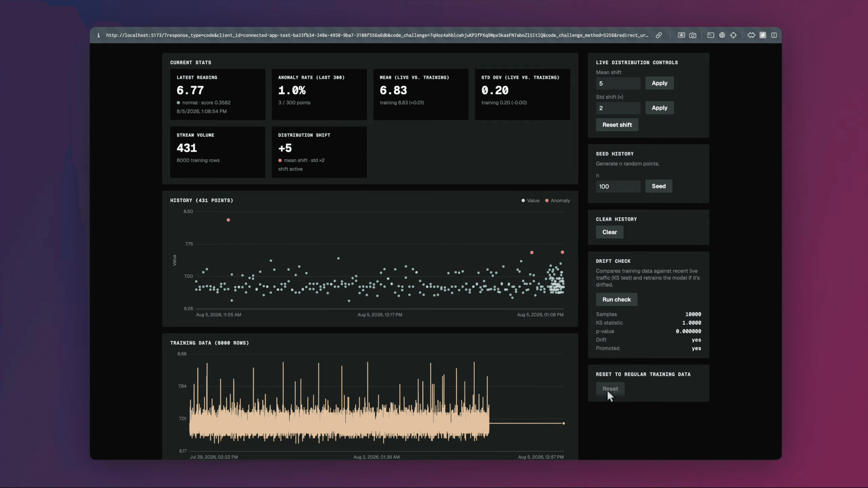Click the 'normal · score 0.3582' text
Image resolution: width=868 pixels, height=488 pixels.
point(206,102)
